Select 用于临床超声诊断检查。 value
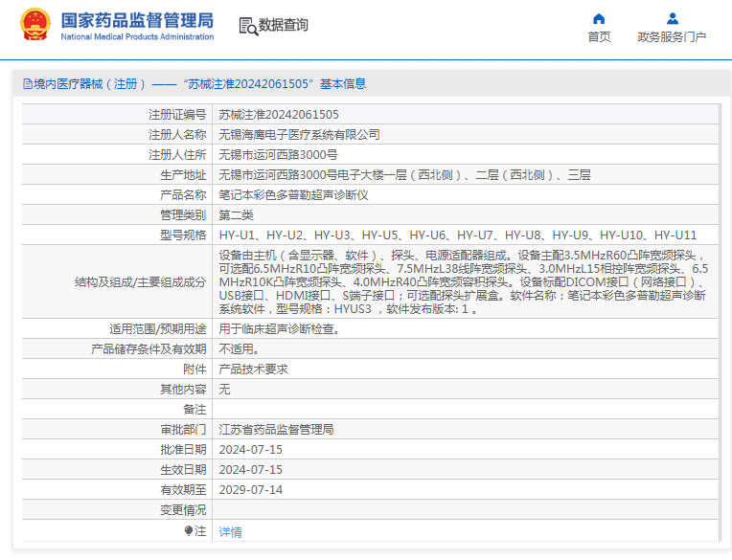732x560 pixels. tap(279, 329)
